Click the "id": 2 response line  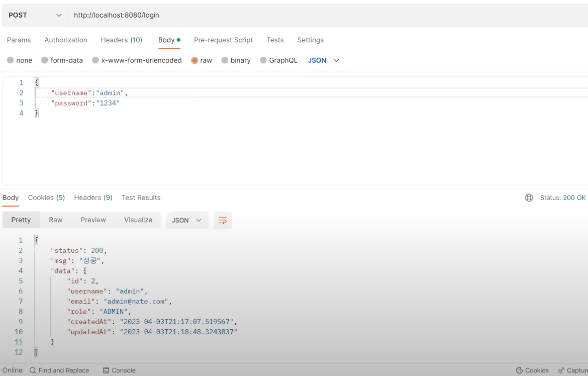point(82,280)
